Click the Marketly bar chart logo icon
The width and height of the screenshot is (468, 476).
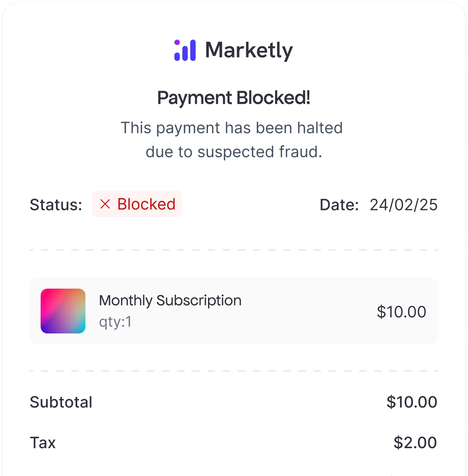[x=184, y=50]
